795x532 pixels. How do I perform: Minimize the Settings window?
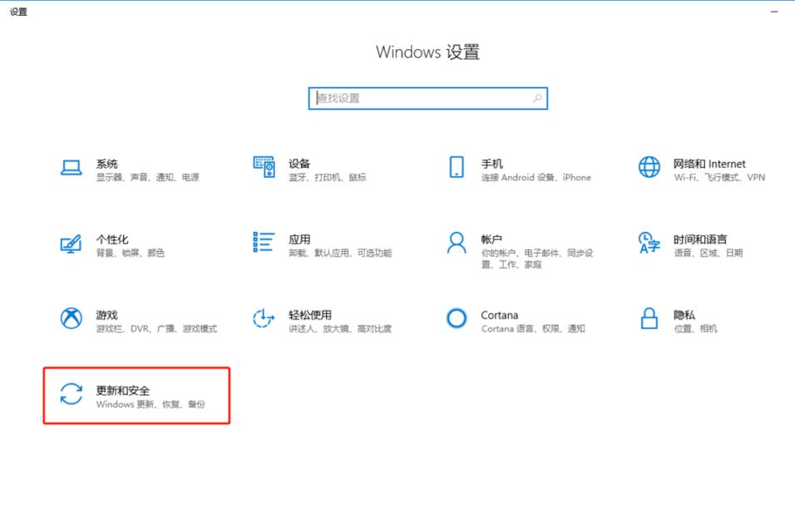coord(773,11)
